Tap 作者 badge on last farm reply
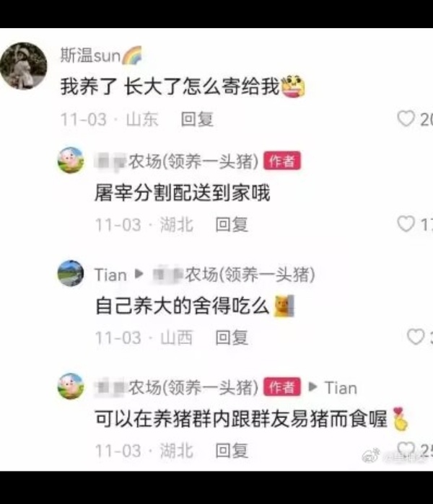 (x=282, y=386)
